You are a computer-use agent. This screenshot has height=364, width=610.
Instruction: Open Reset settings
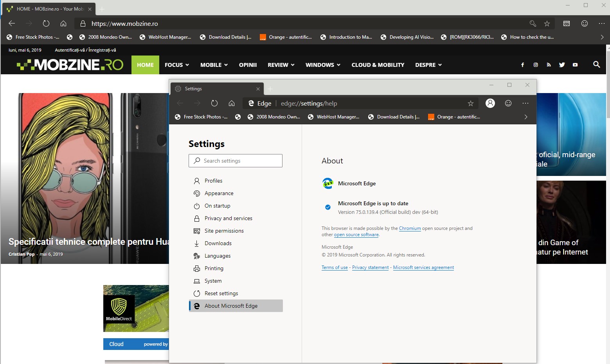pyautogui.click(x=236, y=293)
